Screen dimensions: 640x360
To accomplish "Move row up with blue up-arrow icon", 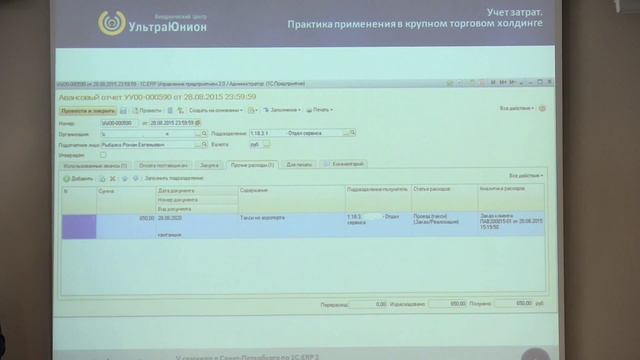I will pos(125,179).
